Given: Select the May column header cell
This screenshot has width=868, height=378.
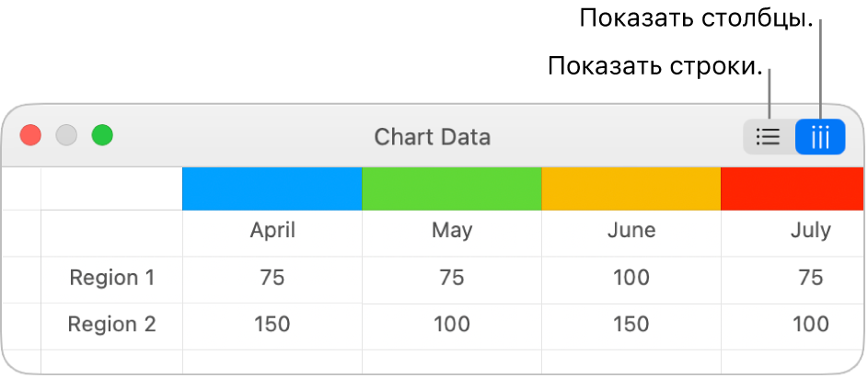Looking at the screenshot, I should click(x=452, y=231).
